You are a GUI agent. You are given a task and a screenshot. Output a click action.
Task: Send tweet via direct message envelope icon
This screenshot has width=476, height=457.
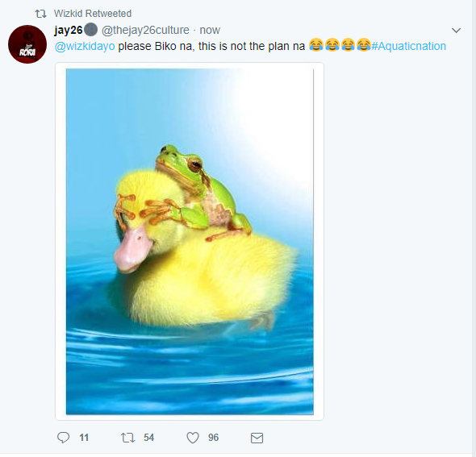tap(257, 438)
